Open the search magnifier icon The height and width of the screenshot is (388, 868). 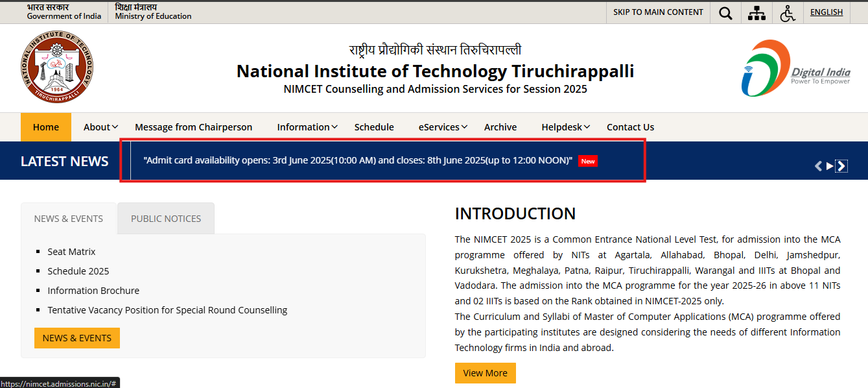[x=725, y=12]
